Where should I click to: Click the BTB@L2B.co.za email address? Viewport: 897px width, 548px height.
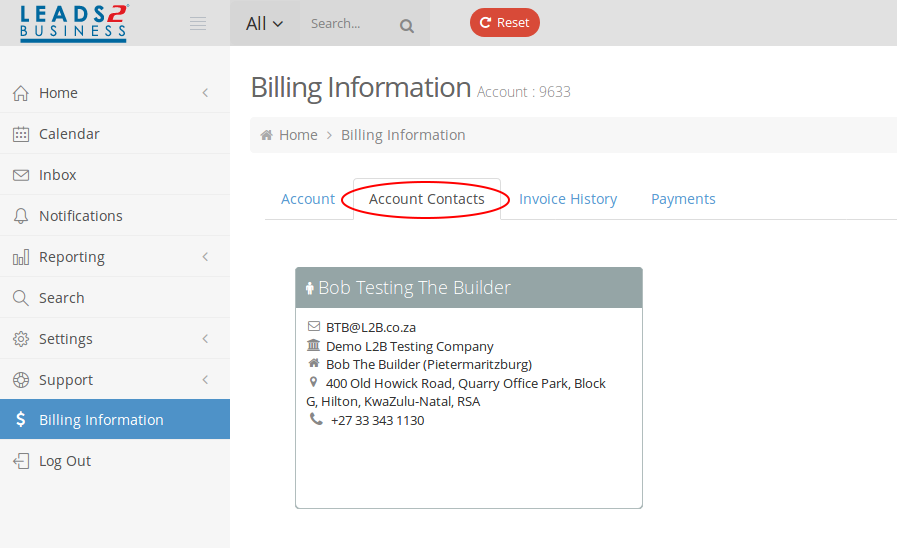pos(371,328)
